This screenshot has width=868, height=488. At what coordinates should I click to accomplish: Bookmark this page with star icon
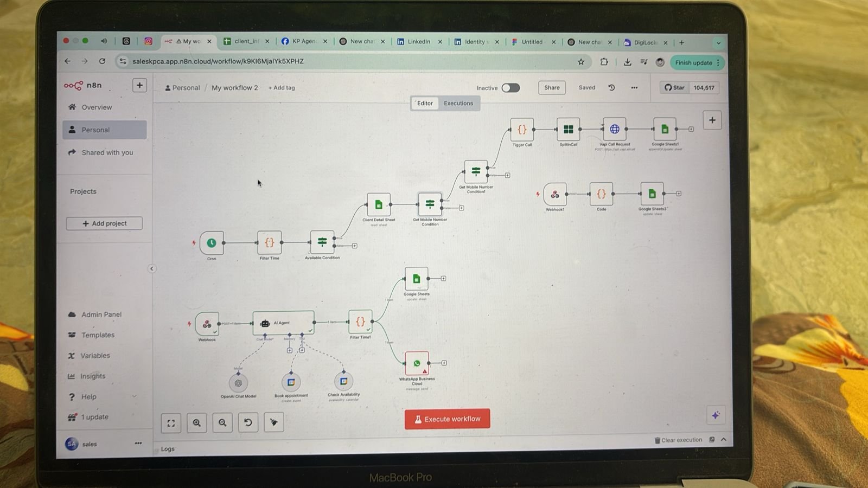[x=581, y=62]
